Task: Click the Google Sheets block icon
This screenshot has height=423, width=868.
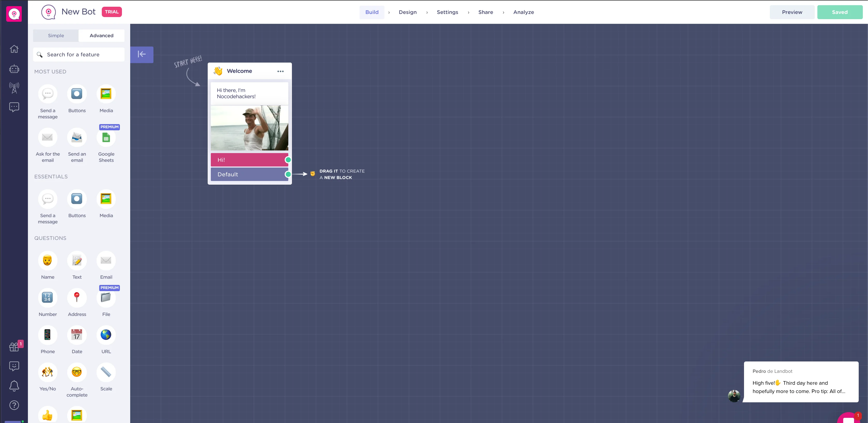Action: pyautogui.click(x=106, y=138)
